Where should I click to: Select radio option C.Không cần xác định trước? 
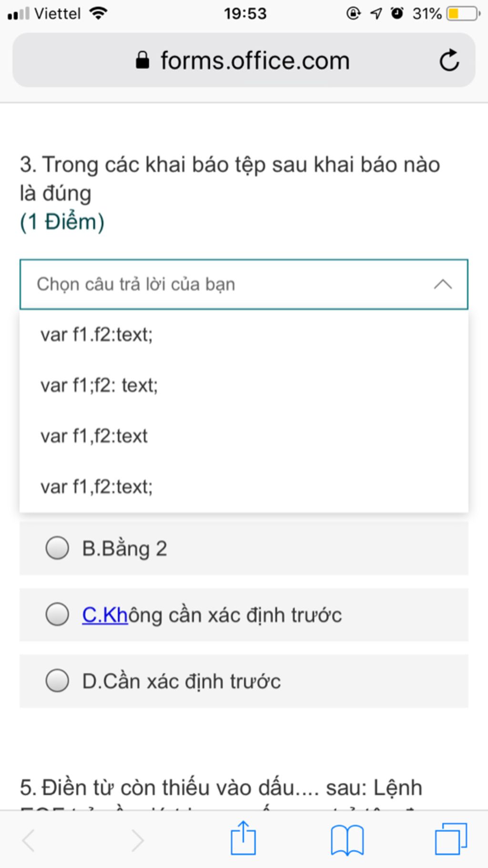tap(57, 614)
